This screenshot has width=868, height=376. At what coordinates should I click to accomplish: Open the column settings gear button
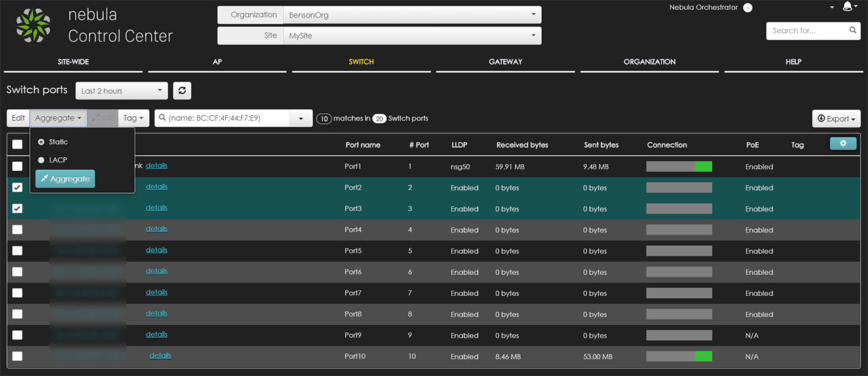coord(843,144)
